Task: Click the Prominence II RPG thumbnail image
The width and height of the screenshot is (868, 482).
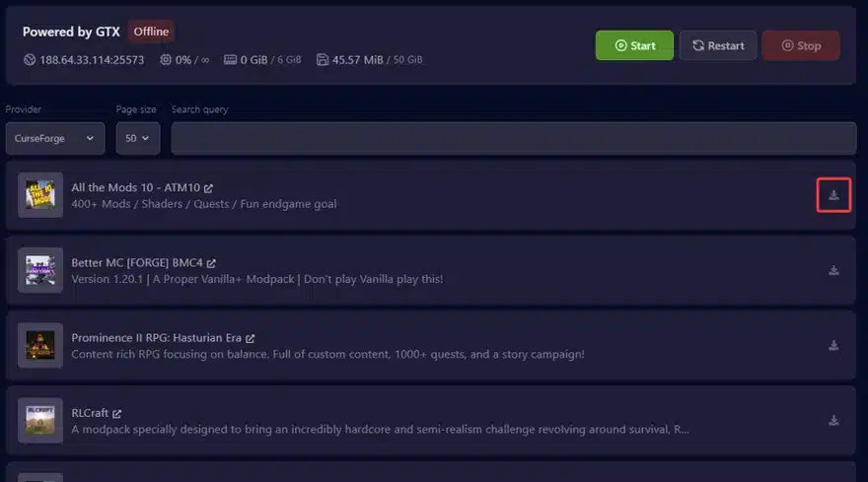Action: click(x=40, y=345)
